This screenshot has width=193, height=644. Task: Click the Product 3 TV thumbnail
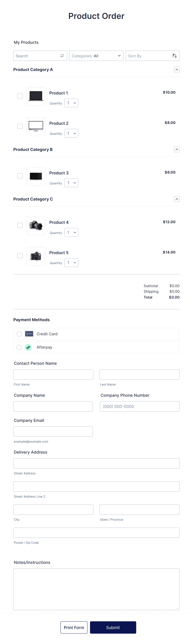click(x=36, y=176)
